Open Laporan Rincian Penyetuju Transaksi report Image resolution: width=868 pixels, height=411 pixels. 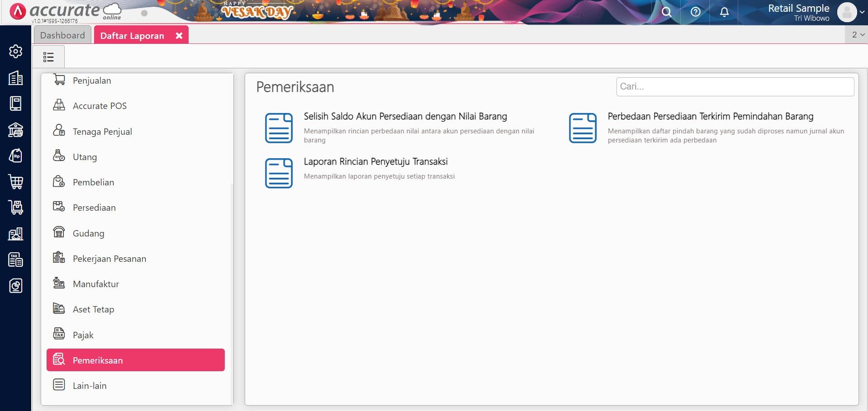pos(375,162)
